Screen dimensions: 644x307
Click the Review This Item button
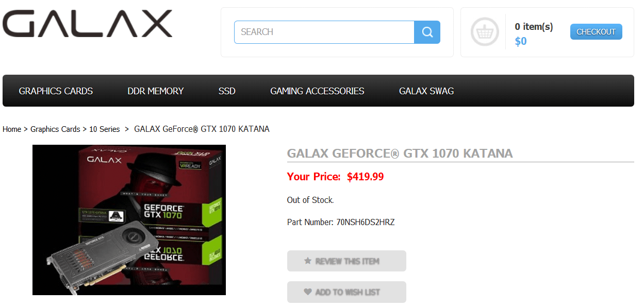pyautogui.click(x=346, y=261)
